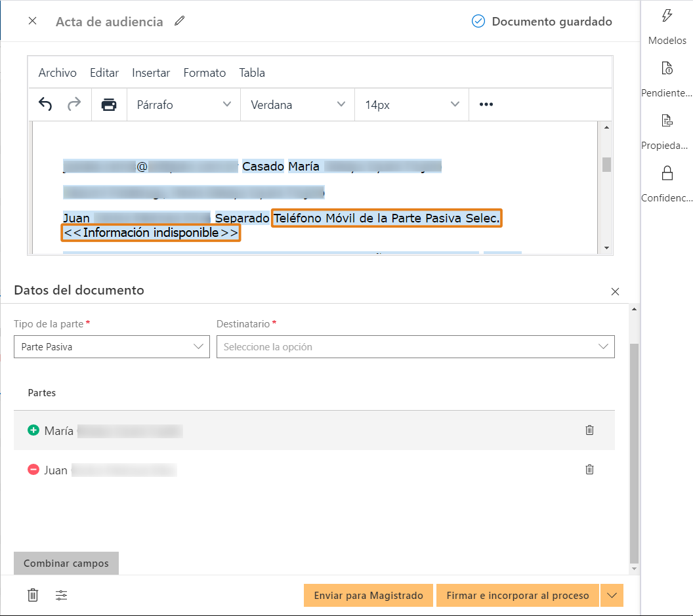The width and height of the screenshot is (693, 616).
Task: Open the Destinatario dropdown
Action: coord(415,347)
